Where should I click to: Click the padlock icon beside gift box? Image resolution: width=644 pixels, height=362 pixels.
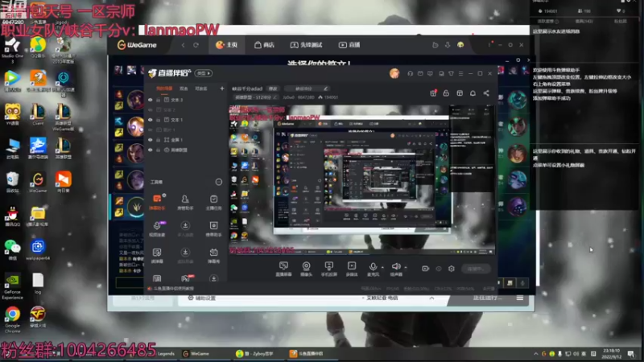point(446,93)
